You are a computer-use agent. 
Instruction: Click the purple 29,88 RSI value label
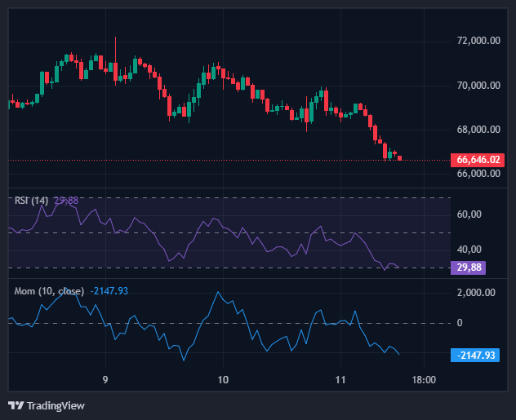click(x=468, y=267)
